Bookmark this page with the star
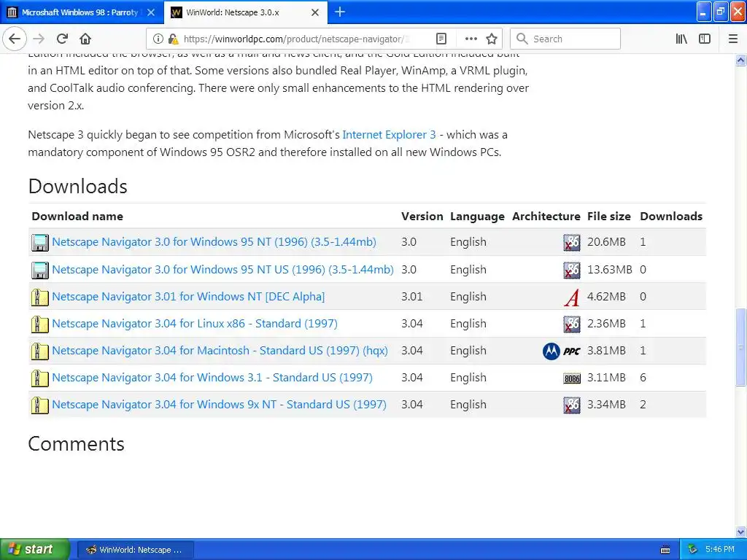The width and height of the screenshot is (747, 560). (x=492, y=39)
